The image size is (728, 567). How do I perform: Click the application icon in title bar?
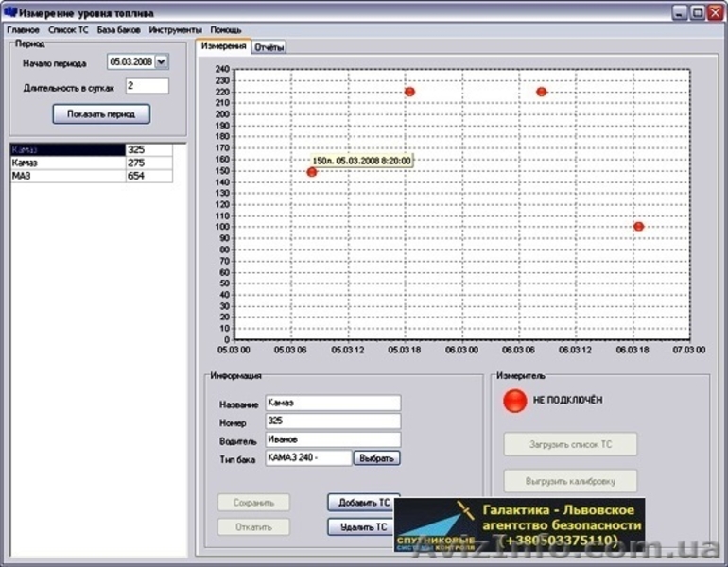coord(10,12)
